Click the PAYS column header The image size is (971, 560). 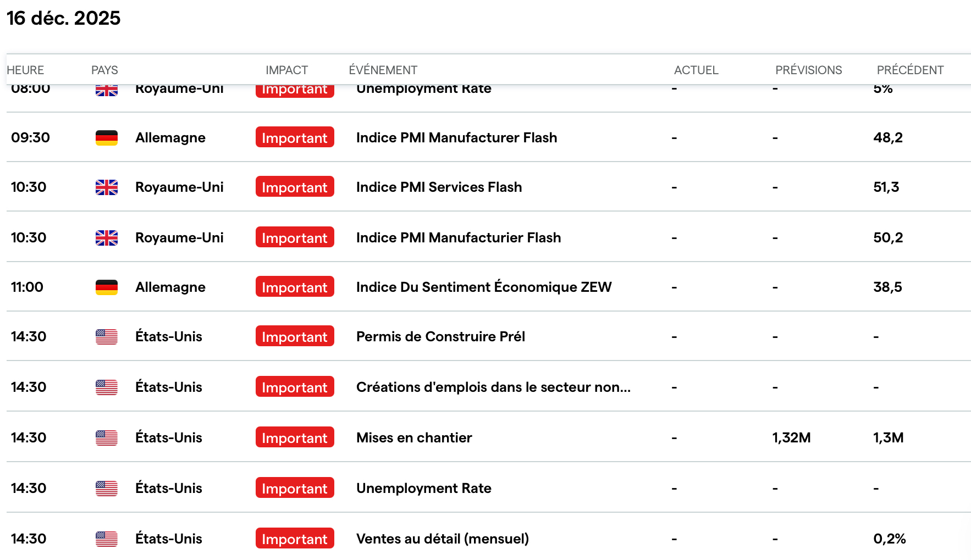pyautogui.click(x=104, y=70)
